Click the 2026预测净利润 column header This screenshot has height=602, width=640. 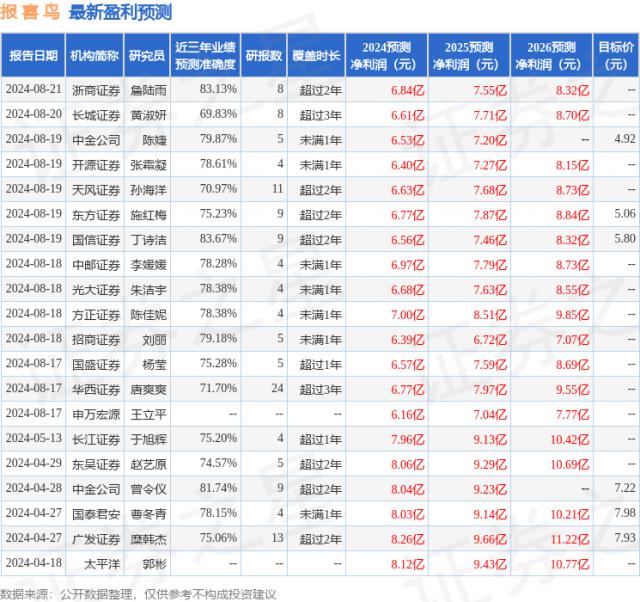pyautogui.click(x=550, y=56)
